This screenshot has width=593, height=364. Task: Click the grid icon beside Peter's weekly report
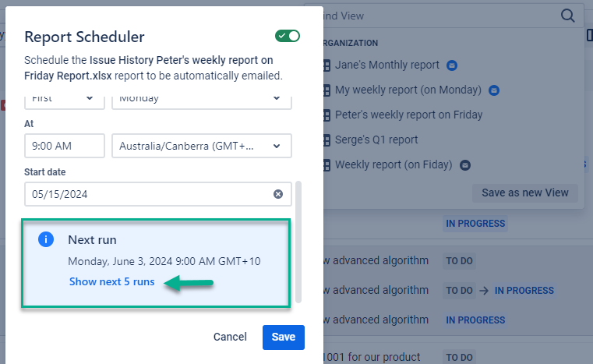[x=327, y=115]
